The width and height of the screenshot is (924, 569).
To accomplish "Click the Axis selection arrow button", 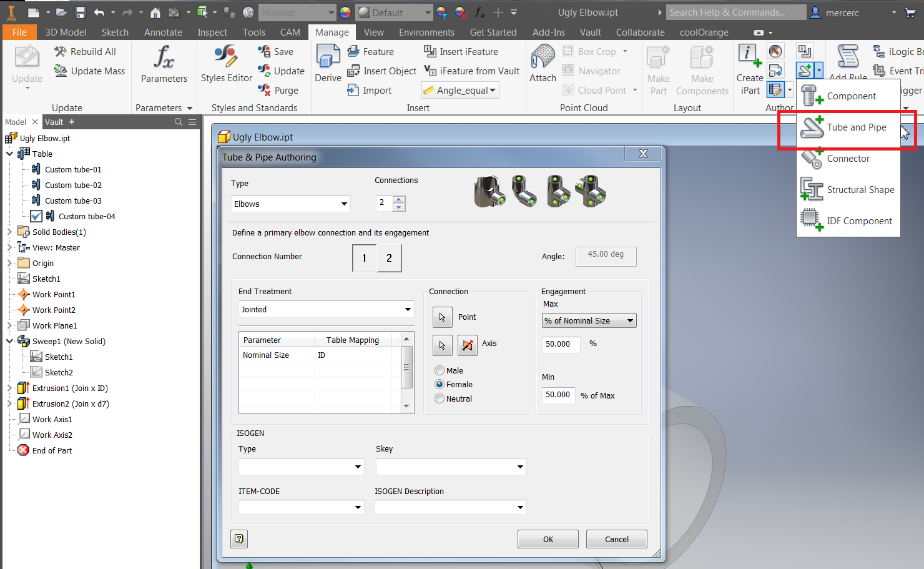I will click(x=442, y=345).
